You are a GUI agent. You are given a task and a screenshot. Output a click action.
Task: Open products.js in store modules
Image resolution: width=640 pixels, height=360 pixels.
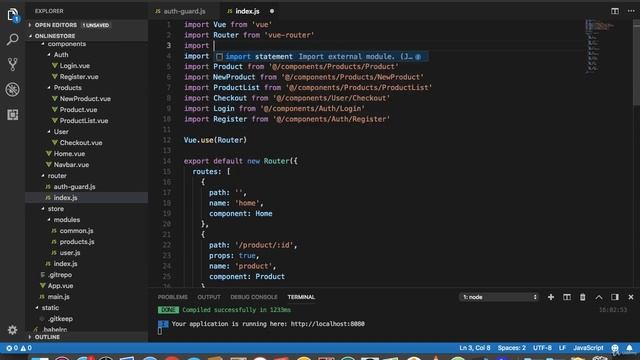click(77, 242)
